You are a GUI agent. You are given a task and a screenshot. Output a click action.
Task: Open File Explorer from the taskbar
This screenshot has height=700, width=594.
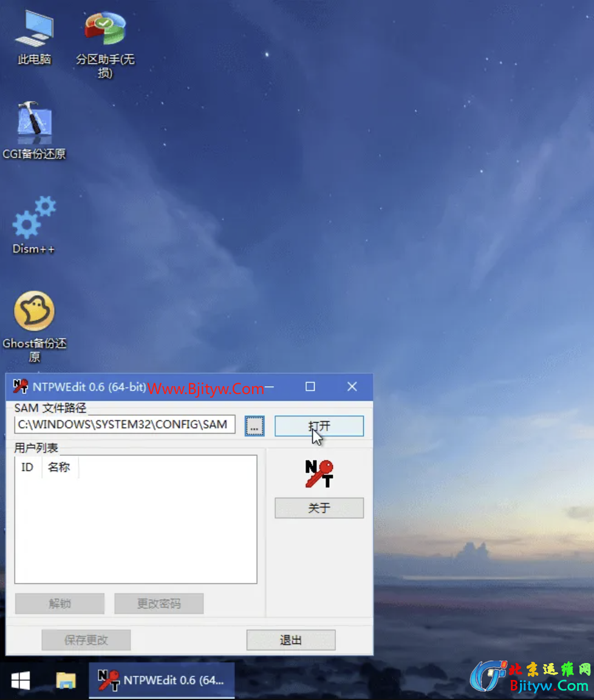pos(66,681)
